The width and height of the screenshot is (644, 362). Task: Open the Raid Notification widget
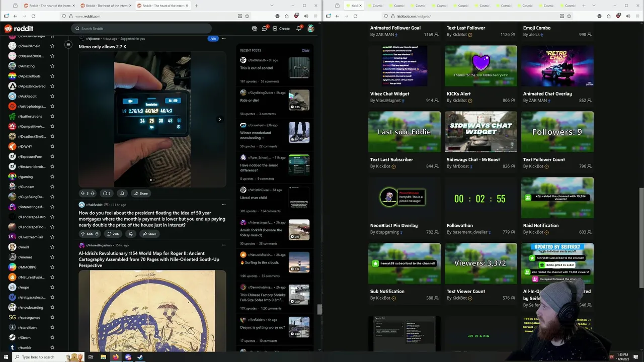[557, 198]
